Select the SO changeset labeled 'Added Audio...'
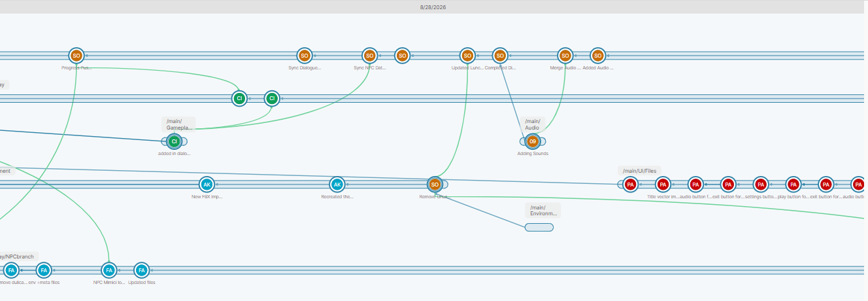Image resolution: width=868 pixels, height=301 pixels. [x=597, y=56]
